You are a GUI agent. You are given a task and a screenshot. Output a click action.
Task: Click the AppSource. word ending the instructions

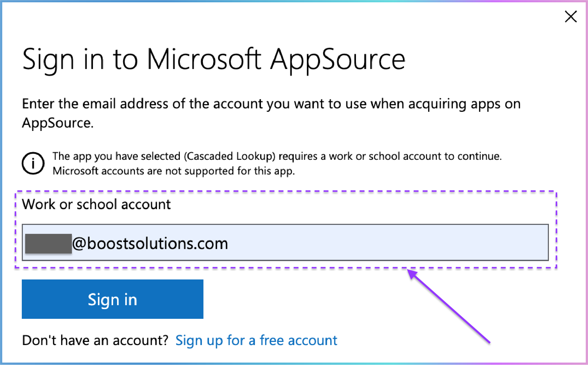click(58, 123)
